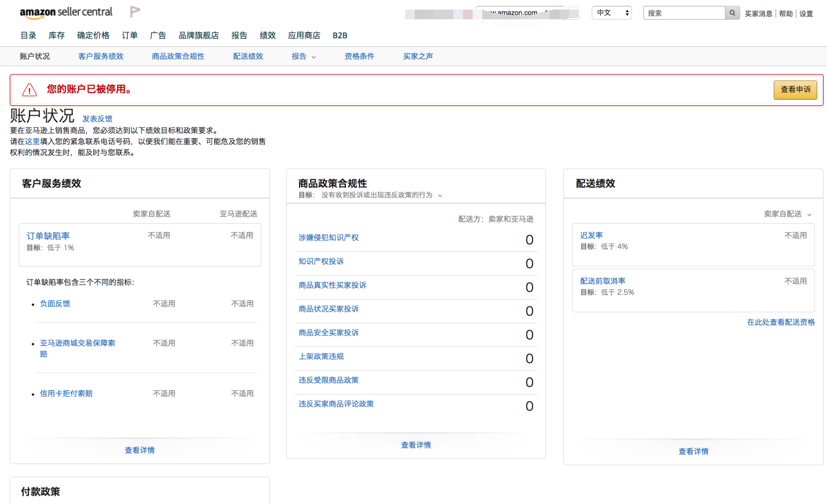Viewport: 827px width, 504px height.
Task: Open the 库存 menu
Action: [57, 35]
